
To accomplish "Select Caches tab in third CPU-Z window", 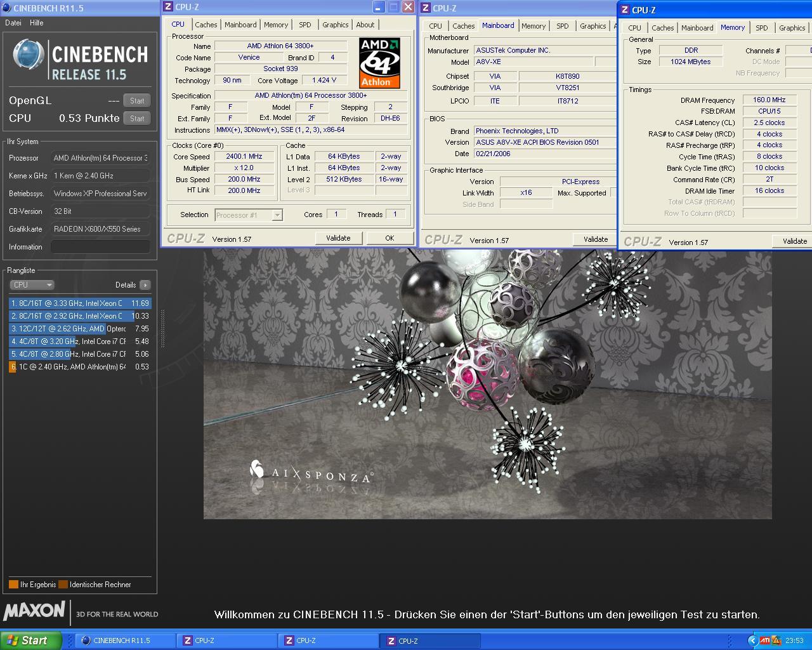I will (662, 28).
